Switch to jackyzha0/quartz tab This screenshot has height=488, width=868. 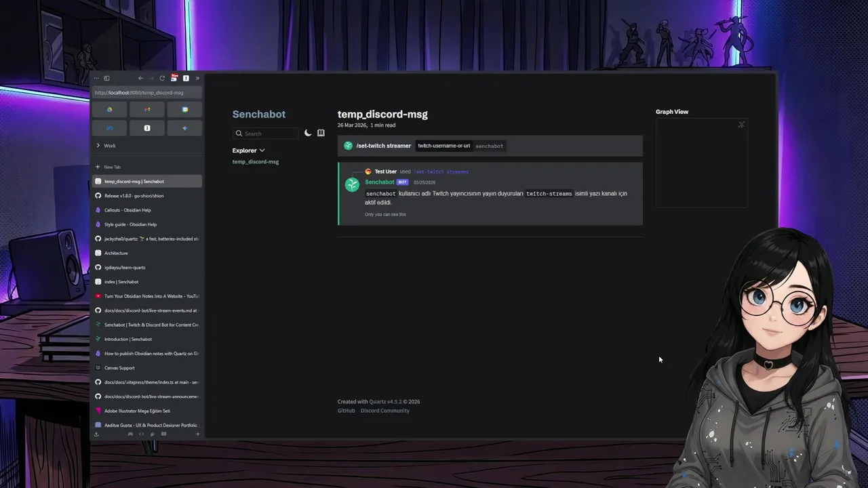(x=147, y=239)
